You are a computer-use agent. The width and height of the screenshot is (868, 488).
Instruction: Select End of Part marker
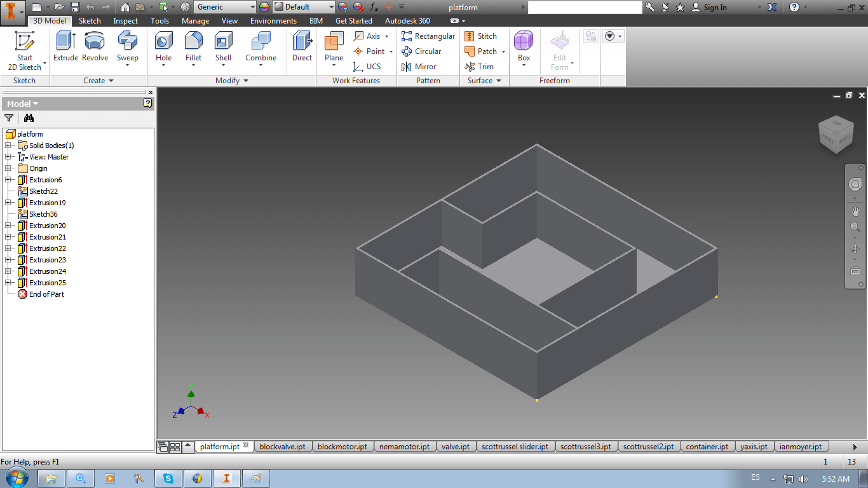coord(46,294)
